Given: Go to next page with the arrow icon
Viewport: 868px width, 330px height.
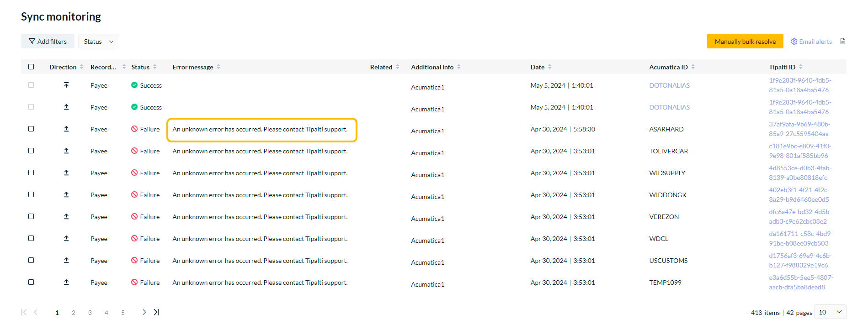Looking at the screenshot, I should coord(144,312).
